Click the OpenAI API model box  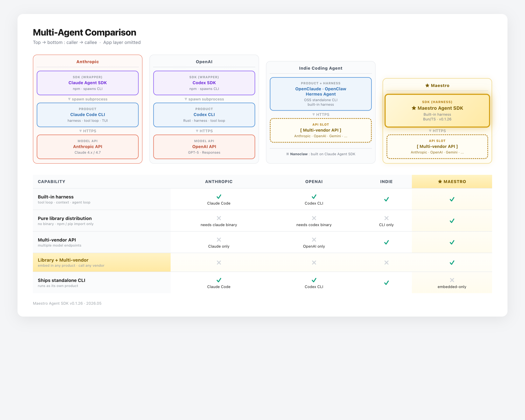click(204, 147)
